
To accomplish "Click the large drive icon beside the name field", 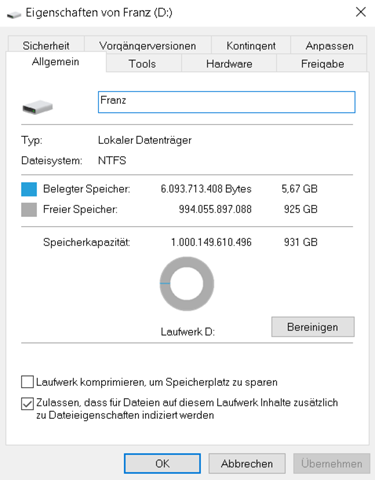I will coord(37,107).
